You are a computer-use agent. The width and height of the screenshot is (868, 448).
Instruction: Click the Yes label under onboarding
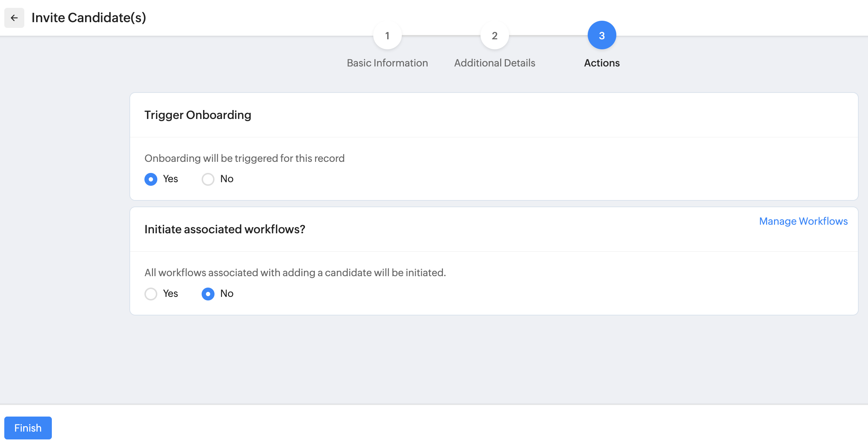(171, 179)
